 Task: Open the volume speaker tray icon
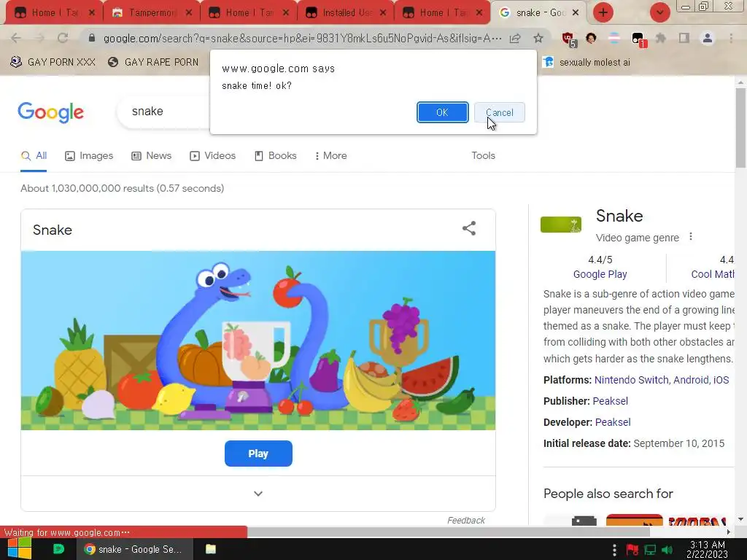(x=667, y=550)
